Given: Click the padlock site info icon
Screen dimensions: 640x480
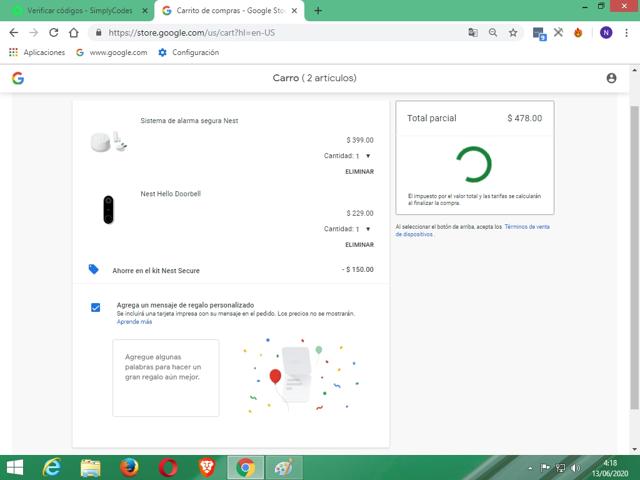Looking at the screenshot, I should coord(98,33).
